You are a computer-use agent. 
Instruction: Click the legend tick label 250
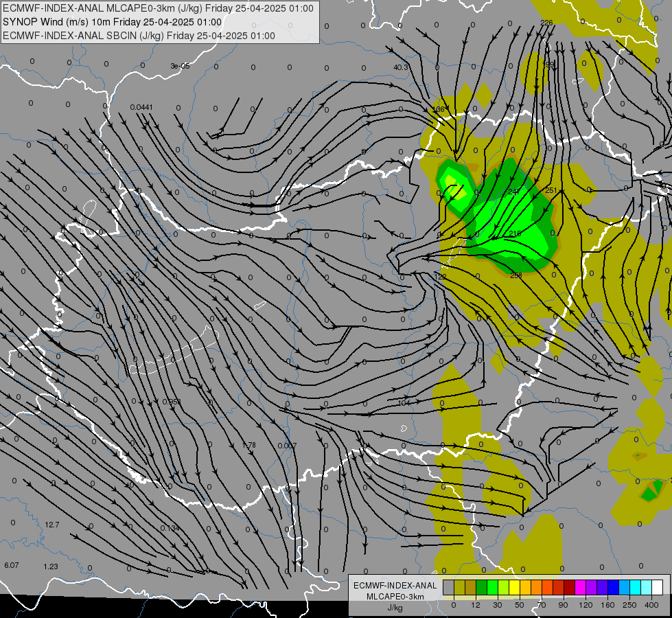pos(629,605)
